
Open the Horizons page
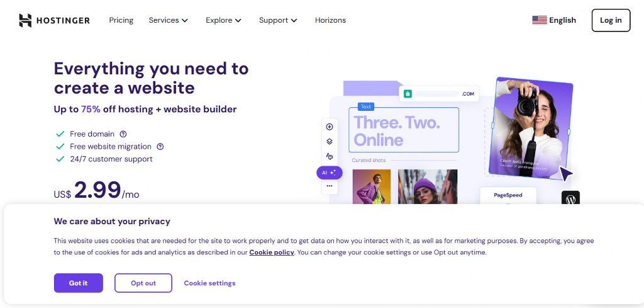(330, 20)
